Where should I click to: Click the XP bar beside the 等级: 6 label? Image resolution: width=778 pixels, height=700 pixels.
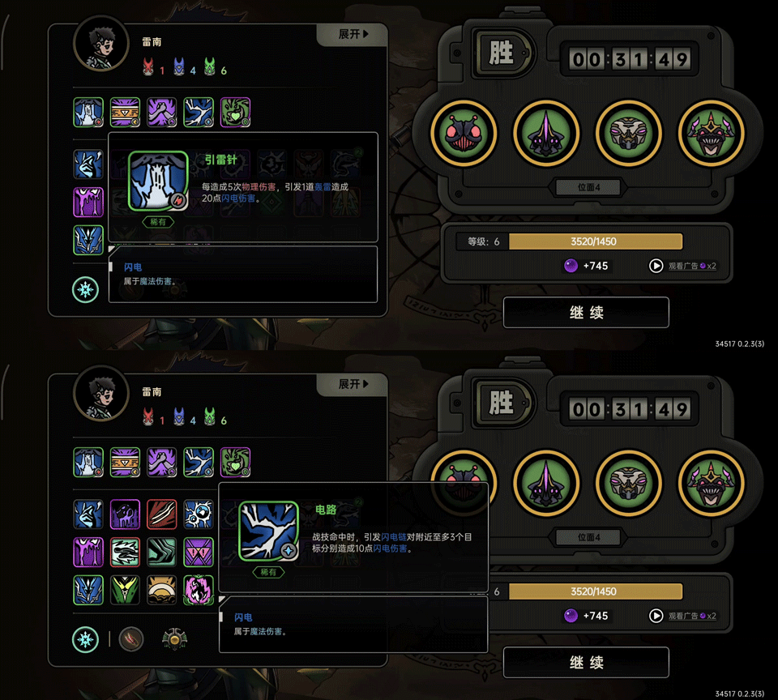(x=596, y=241)
